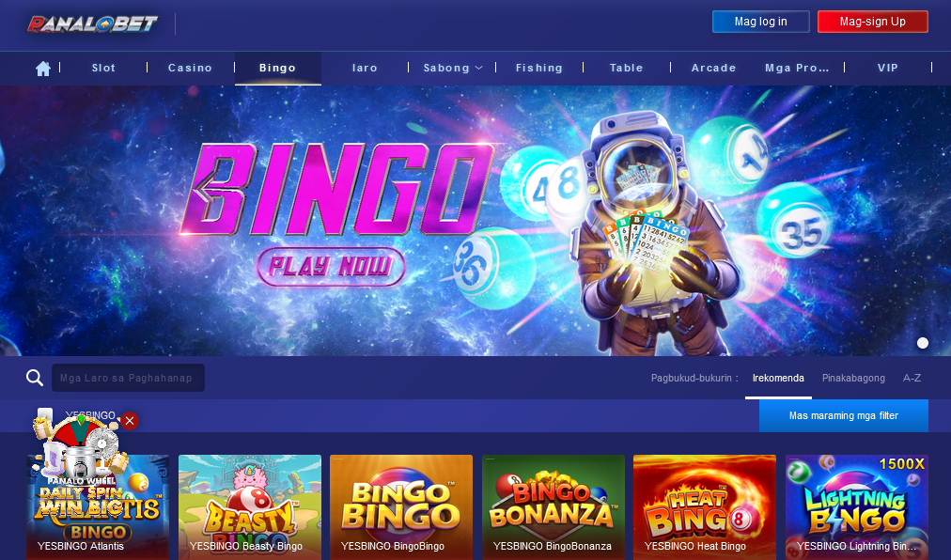Open the YESBINGO Heat Bingo game
This screenshot has width=951, height=560.
705,507
